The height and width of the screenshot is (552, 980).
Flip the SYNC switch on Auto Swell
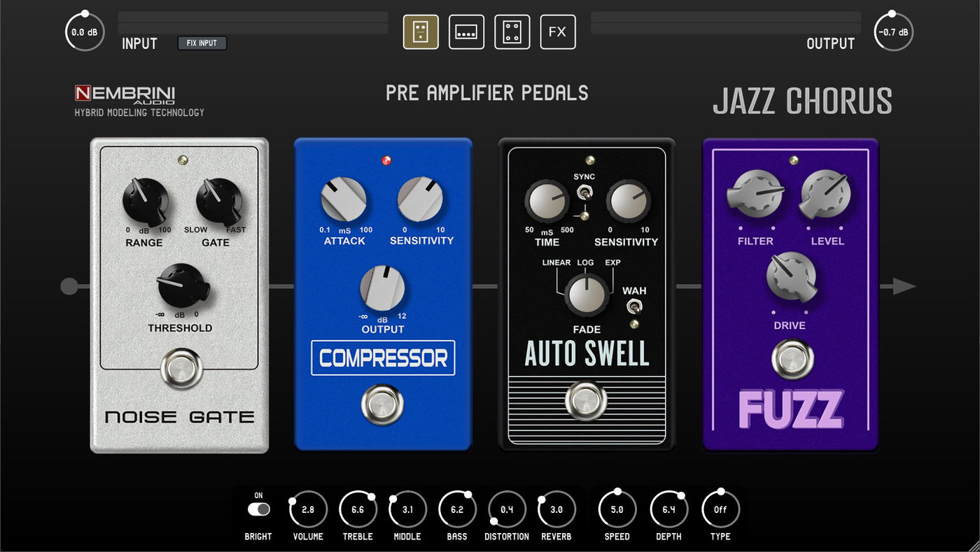580,193
